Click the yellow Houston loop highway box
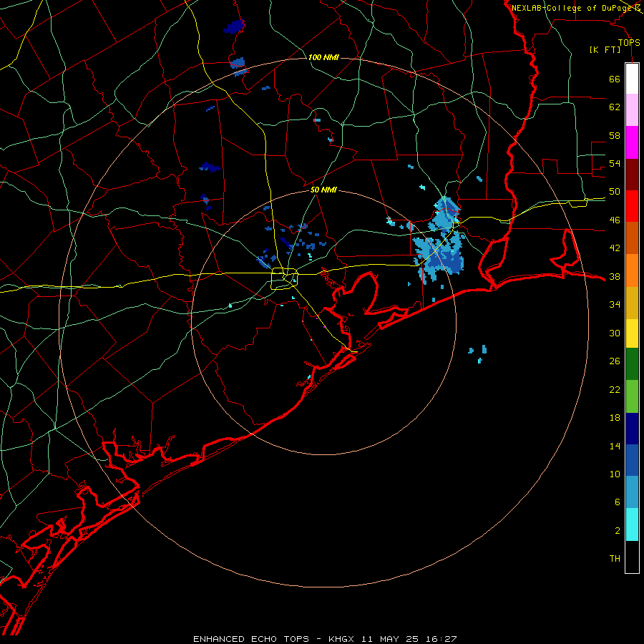The height and width of the screenshot is (644, 644). point(284,278)
